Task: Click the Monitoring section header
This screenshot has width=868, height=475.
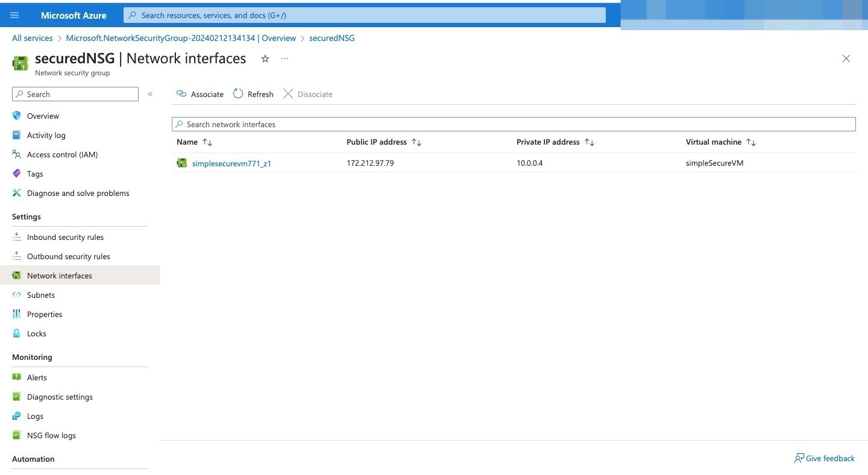Action: [x=32, y=357]
